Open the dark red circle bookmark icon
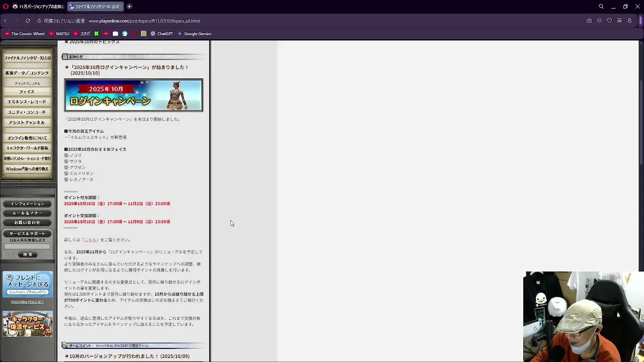644x362 pixels. point(134,34)
